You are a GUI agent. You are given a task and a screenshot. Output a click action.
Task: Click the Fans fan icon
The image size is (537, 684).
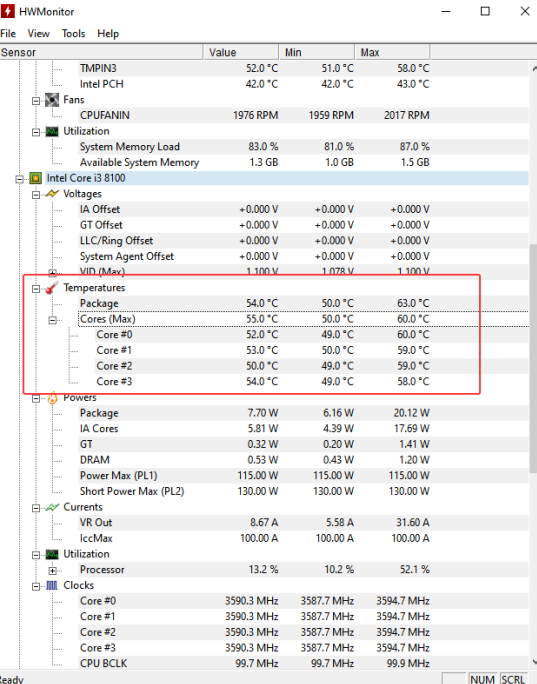pos(52,100)
